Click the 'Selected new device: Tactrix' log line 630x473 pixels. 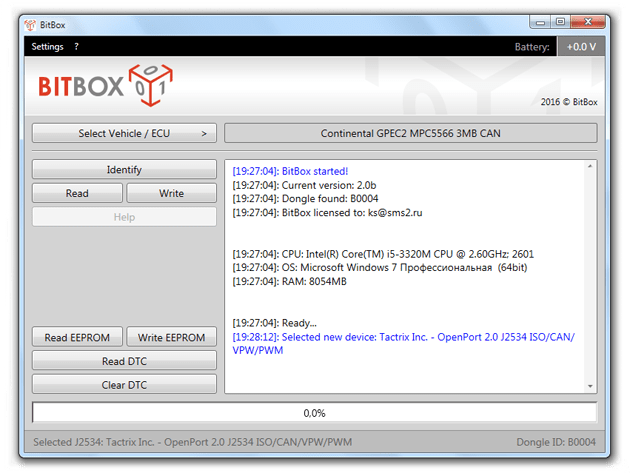click(403, 344)
